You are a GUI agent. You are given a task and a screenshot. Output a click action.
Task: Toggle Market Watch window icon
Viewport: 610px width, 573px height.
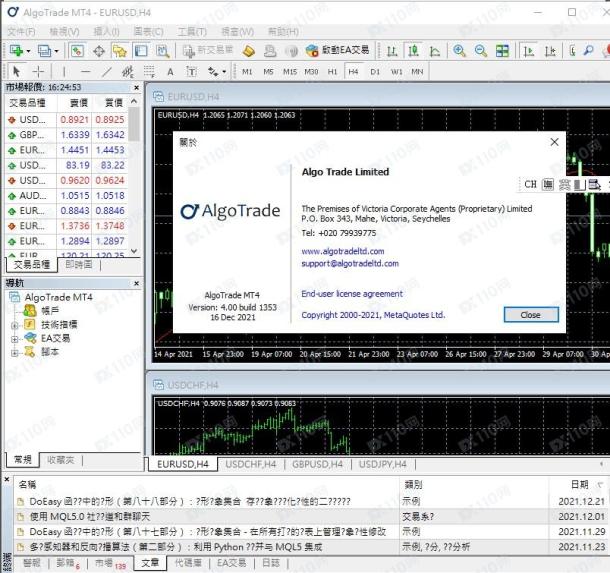pos(77,51)
